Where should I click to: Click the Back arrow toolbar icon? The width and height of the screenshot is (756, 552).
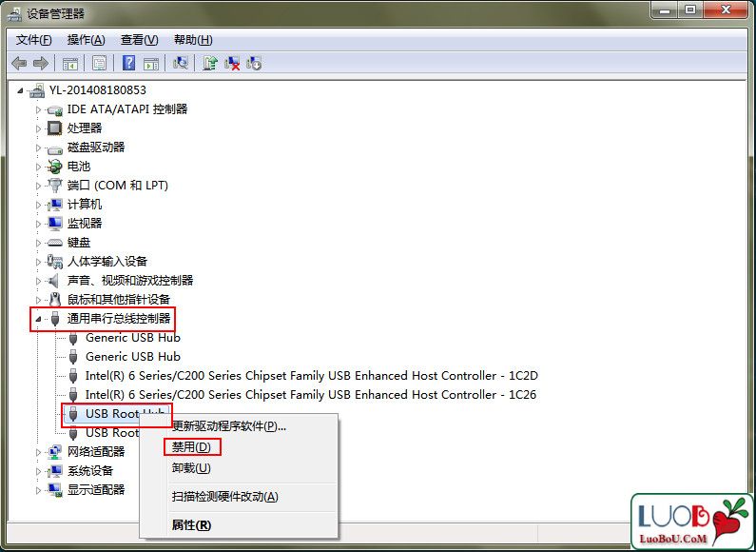point(19,63)
